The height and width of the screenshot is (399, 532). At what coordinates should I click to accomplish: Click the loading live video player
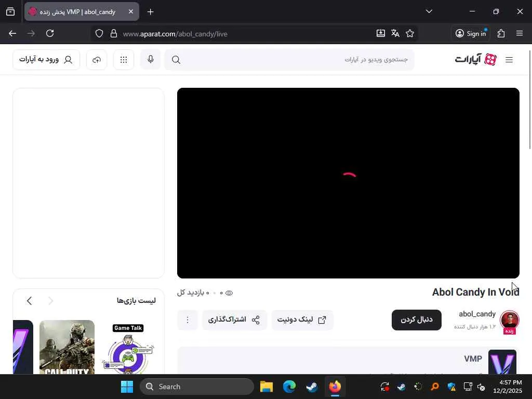tap(348, 183)
